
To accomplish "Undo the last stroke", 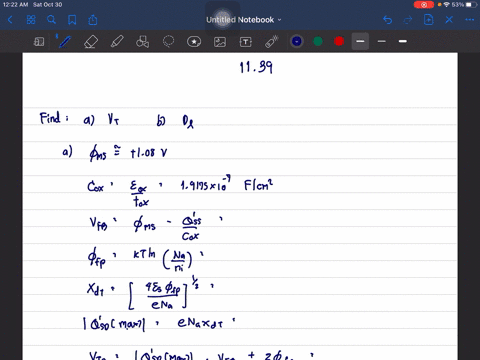I will point(387,20).
